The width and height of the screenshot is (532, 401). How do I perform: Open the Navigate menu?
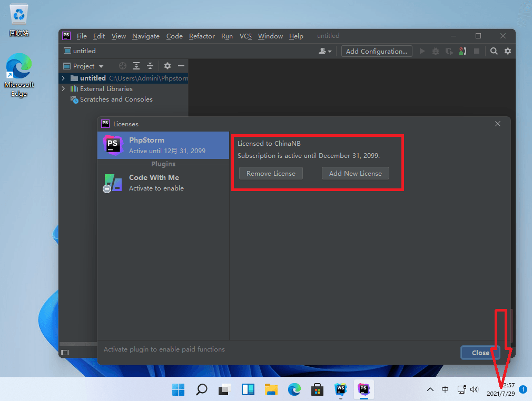tap(145, 36)
